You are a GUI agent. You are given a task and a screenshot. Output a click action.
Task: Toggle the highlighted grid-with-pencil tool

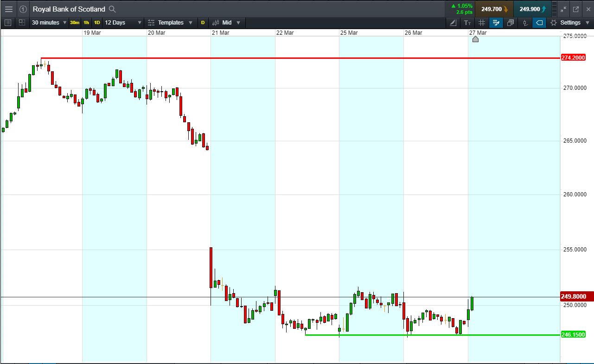click(x=496, y=23)
